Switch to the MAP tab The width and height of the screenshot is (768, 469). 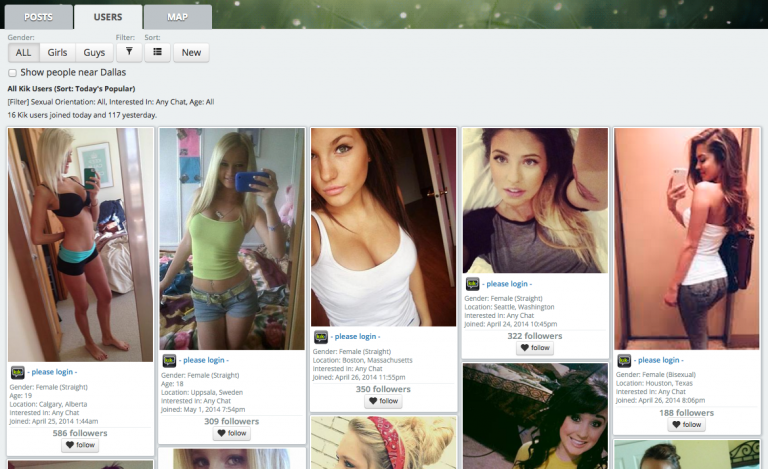(177, 17)
